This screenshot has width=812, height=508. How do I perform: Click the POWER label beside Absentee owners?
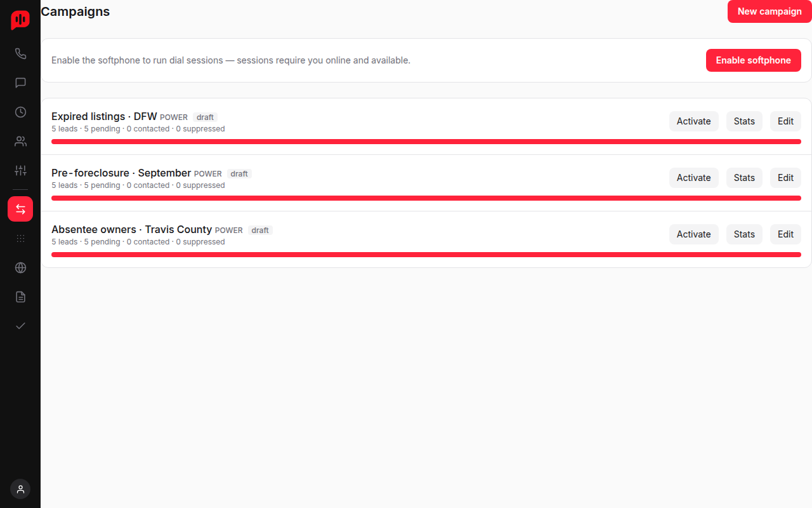tap(229, 231)
